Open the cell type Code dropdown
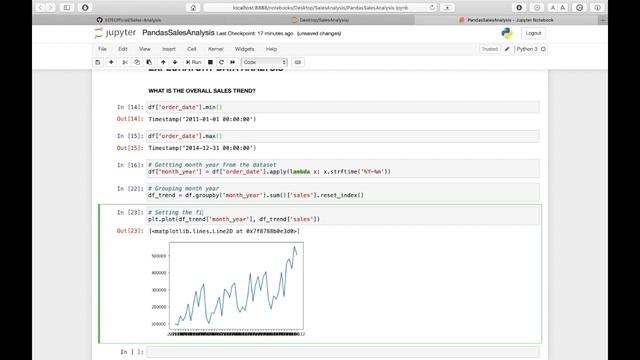Image resolution: width=640 pixels, height=360 pixels. [264, 62]
